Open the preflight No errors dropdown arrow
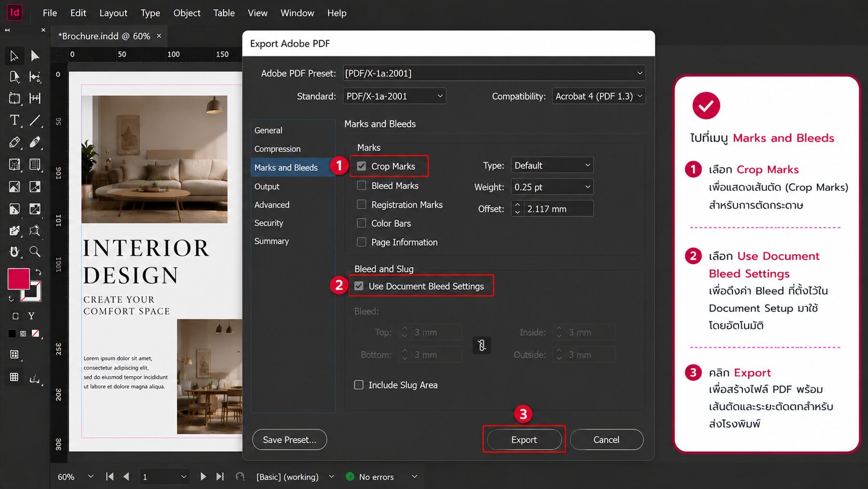The height and width of the screenshot is (489, 868). pos(414,477)
